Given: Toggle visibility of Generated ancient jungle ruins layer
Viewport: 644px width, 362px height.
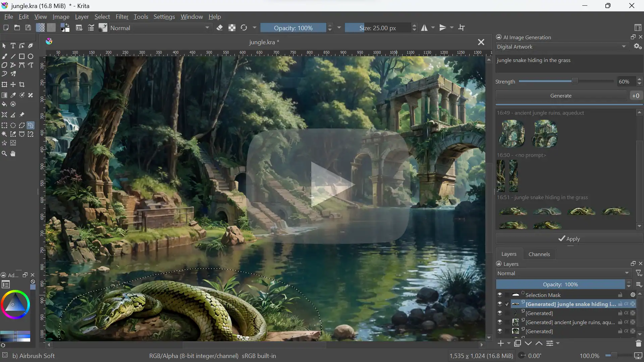Looking at the screenshot, I should pos(499,322).
